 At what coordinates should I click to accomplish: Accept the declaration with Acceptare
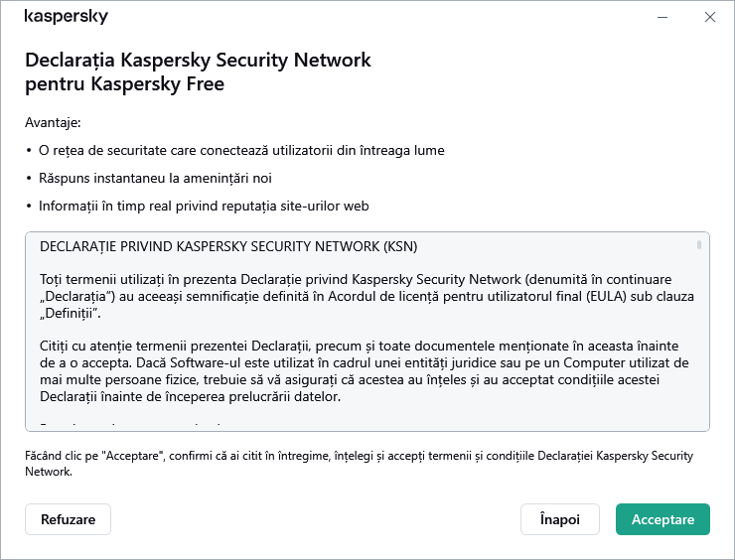662,519
